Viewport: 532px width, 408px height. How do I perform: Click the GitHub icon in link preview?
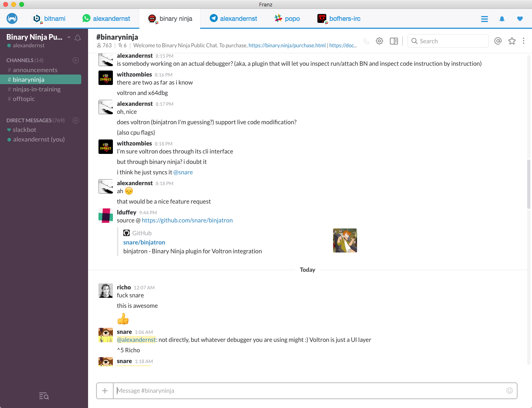pos(126,233)
